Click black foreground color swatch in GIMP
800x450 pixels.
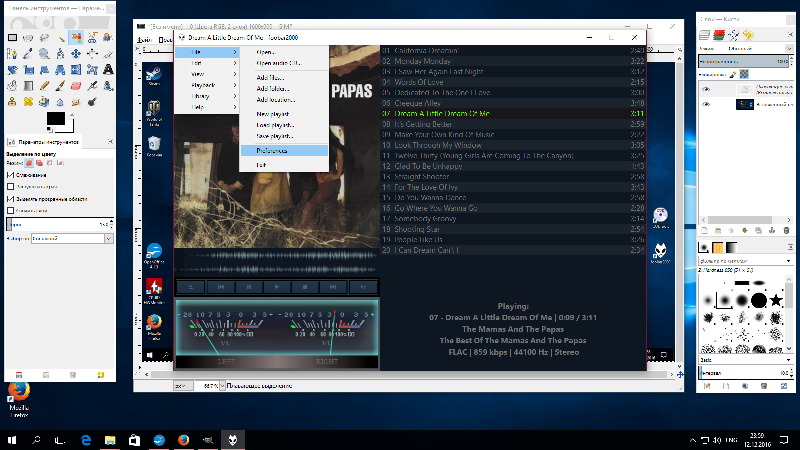pyautogui.click(x=55, y=119)
